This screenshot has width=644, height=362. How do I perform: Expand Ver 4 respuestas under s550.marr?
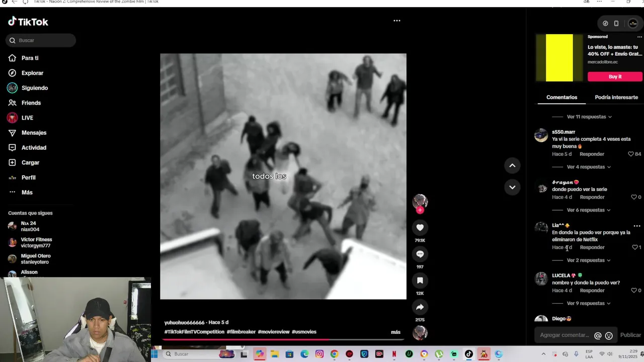point(589,167)
